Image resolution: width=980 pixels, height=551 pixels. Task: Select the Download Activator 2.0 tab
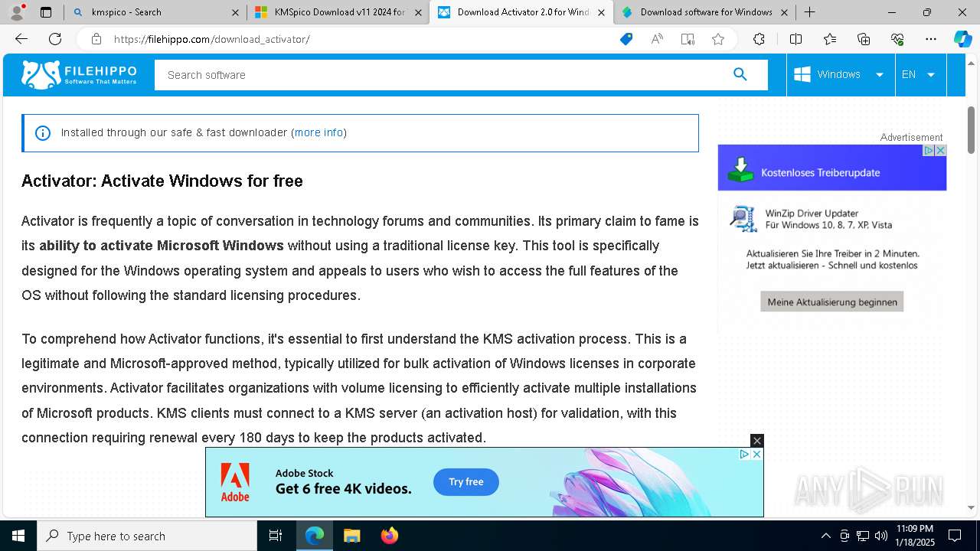[521, 12]
